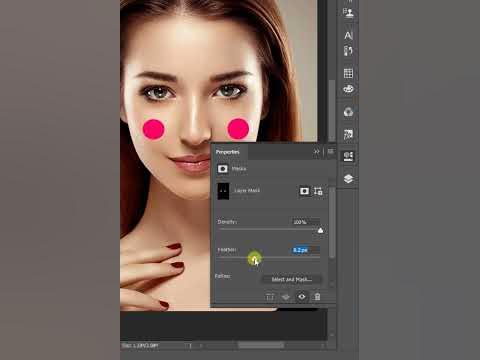Open Properties panel flyout menu
480x360 pixels.
330,152
